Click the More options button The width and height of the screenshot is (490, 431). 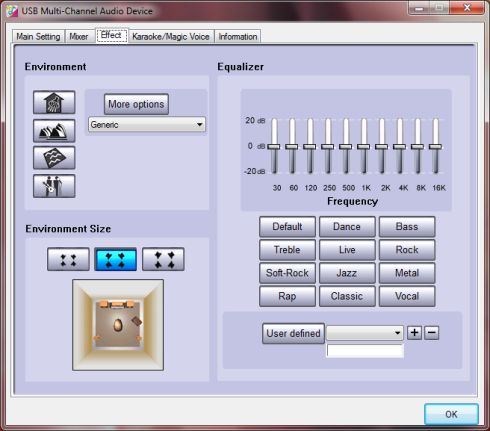click(x=136, y=104)
